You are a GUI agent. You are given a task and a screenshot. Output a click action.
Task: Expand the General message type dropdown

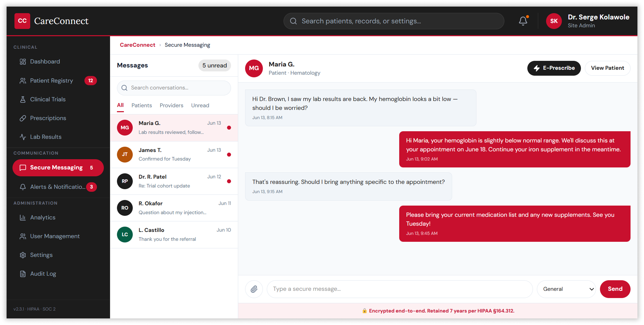(x=566, y=289)
